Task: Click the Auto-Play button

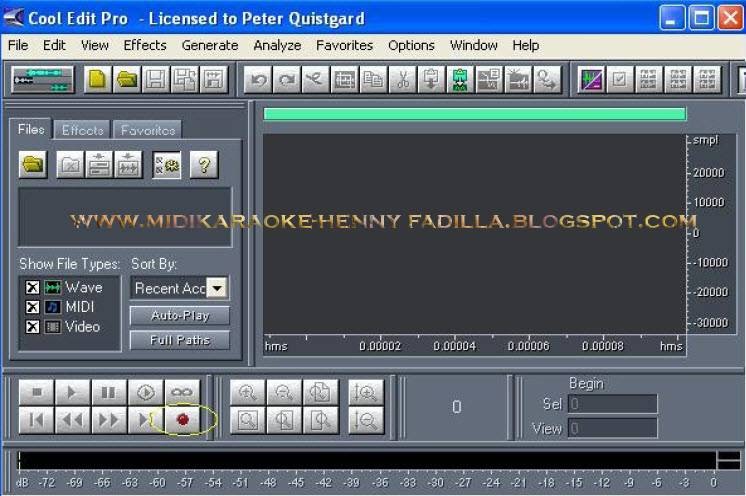Action: [180, 316]
